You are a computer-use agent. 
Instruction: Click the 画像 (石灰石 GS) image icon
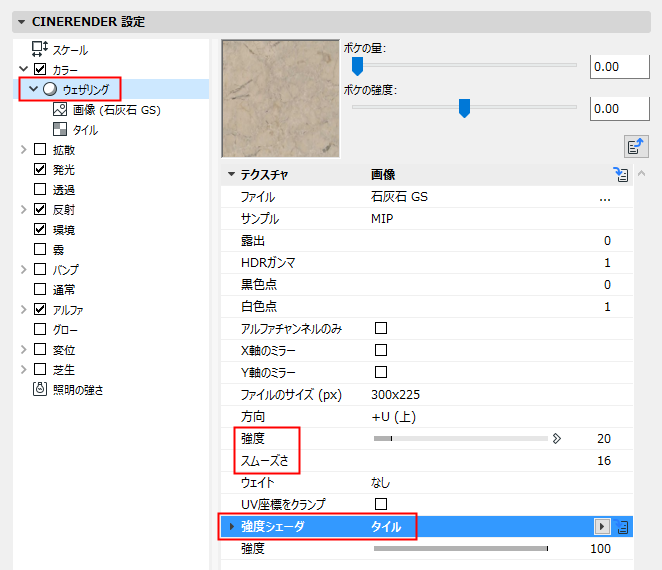click(x=60, y=109)
